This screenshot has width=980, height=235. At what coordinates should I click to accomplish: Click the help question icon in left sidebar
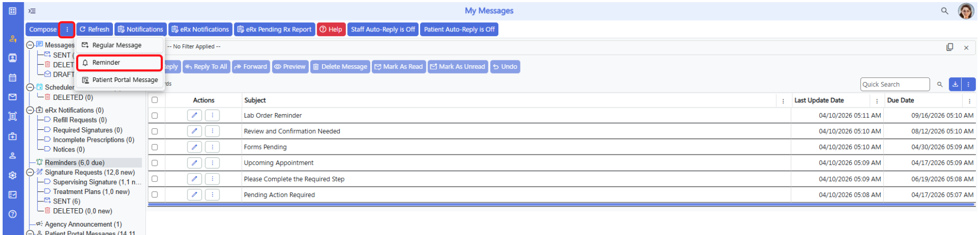point(13,214)
